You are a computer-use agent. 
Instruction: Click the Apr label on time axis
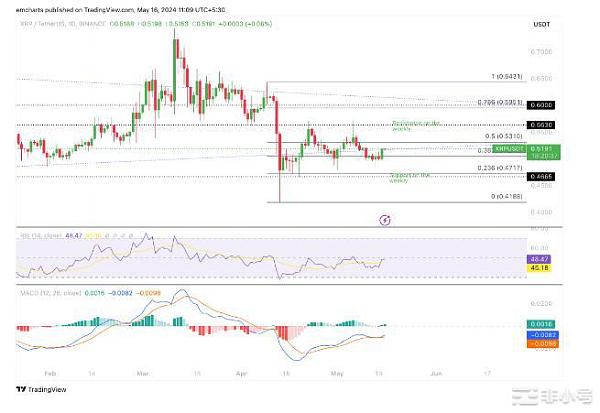pyautogui.click(x=241, y=373)
